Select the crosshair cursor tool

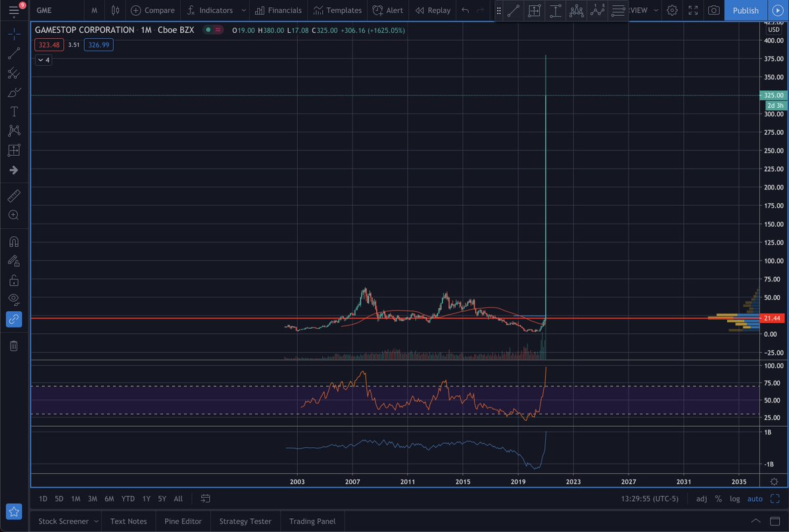(x=13, y=34)
